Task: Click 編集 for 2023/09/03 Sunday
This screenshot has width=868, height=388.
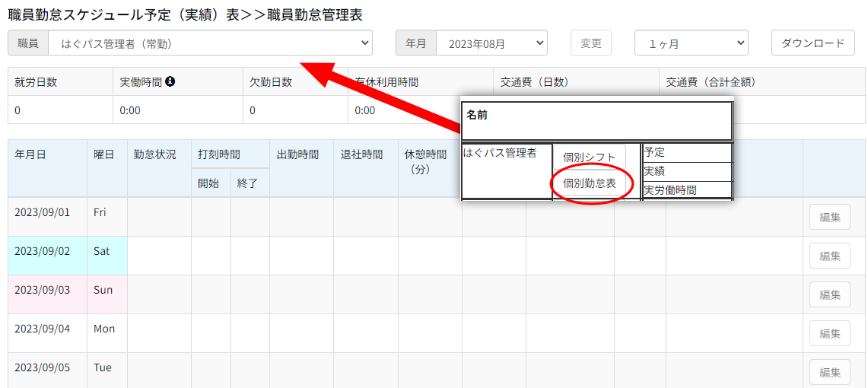Action: pyautogui.click(x=829, y=294)
